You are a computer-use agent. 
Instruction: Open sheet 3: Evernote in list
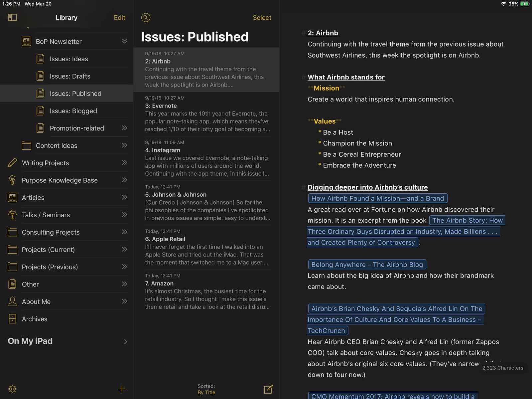pos(206,114)
